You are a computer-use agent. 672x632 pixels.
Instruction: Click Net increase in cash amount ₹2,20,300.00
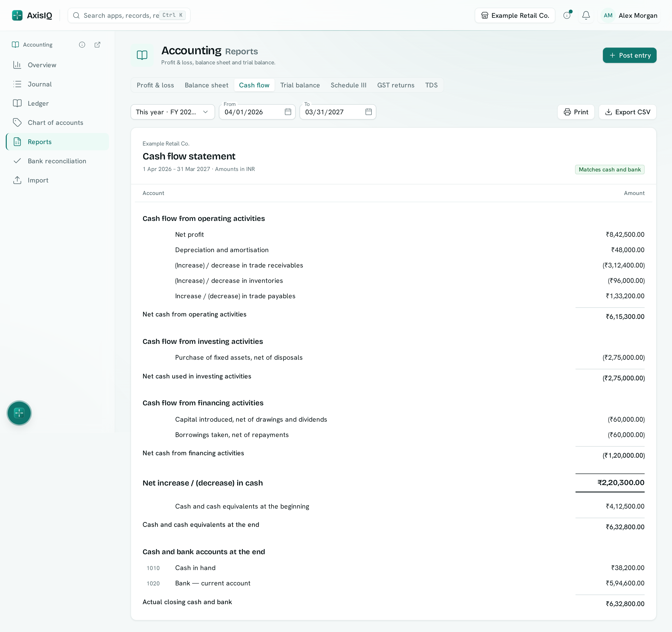pos(621,483)
